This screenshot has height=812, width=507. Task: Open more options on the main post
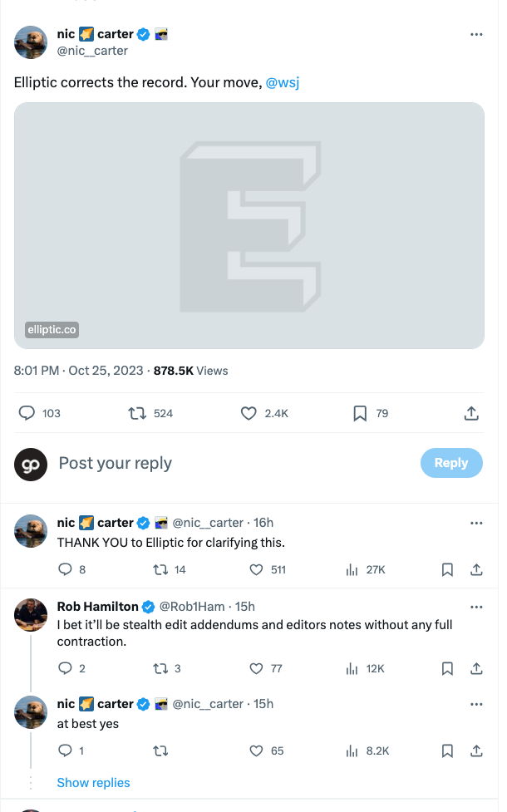[x=476, y=34]
